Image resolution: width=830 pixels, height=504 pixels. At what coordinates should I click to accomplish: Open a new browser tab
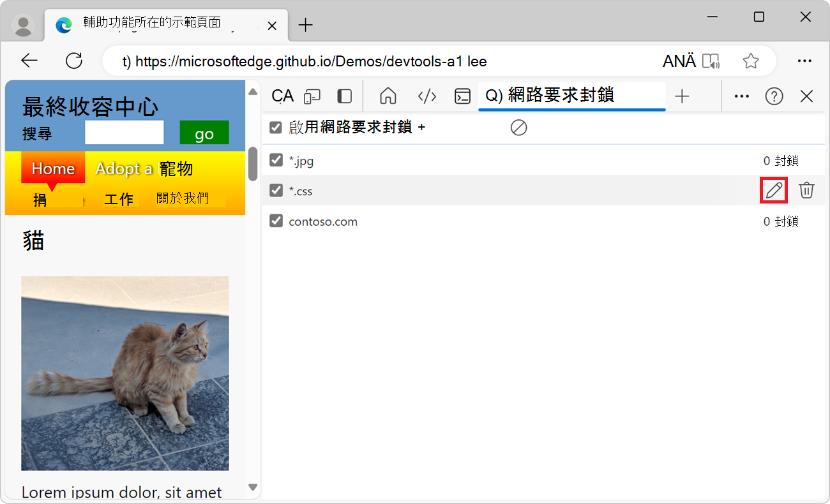pyautogui.click(x=306, y=25)
